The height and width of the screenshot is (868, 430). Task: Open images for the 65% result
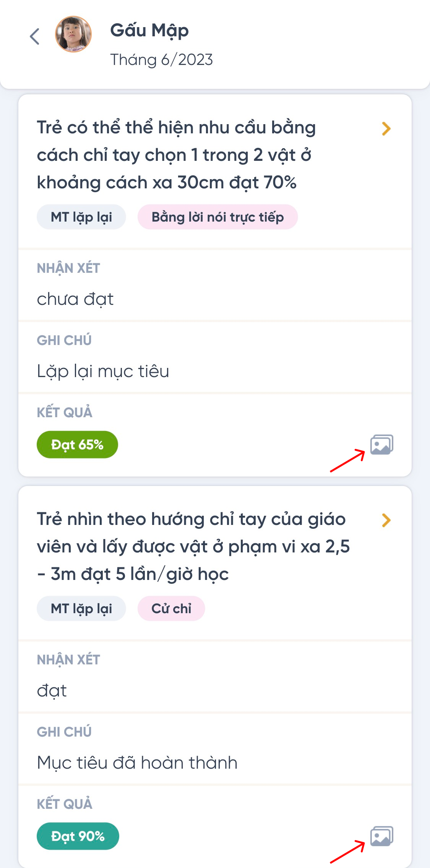coord(381,445)
